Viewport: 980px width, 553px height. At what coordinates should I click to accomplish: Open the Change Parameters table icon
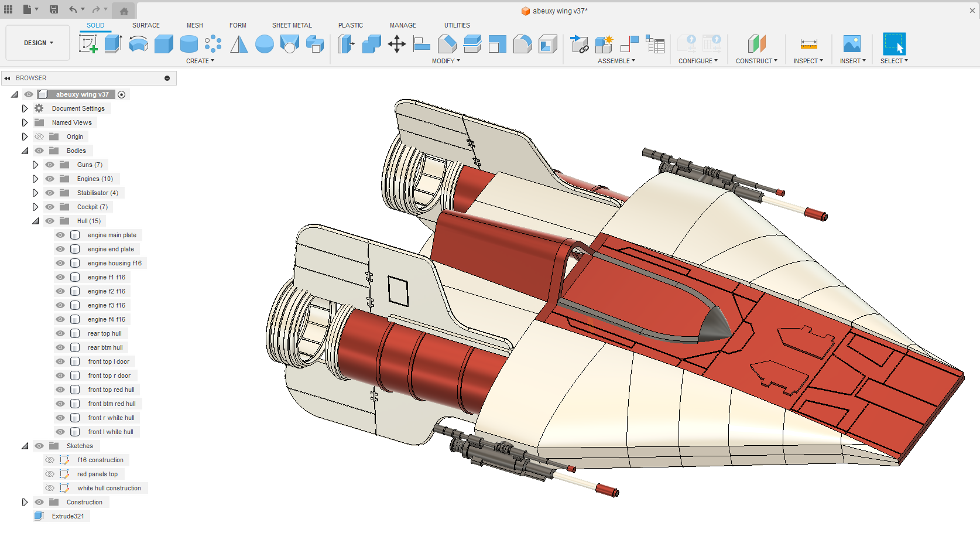pyautogui.click(x=655, y=44)
